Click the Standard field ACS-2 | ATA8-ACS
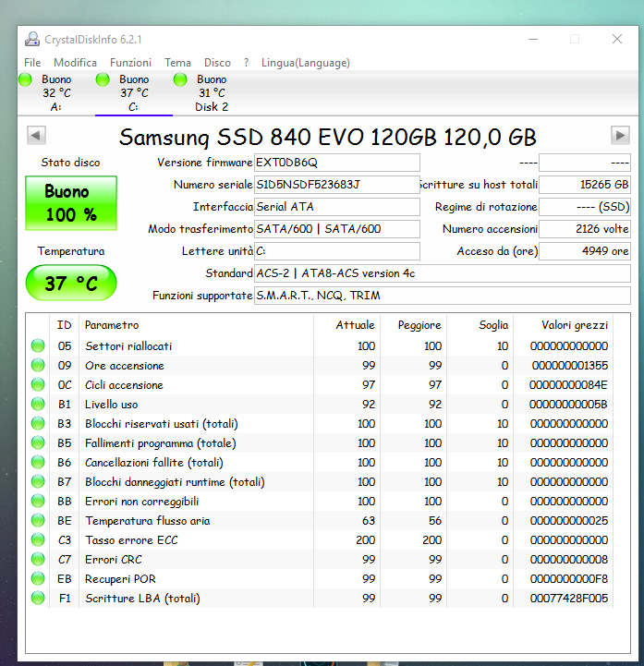This screenshot has height=666, width=644. tap(443, 273)
